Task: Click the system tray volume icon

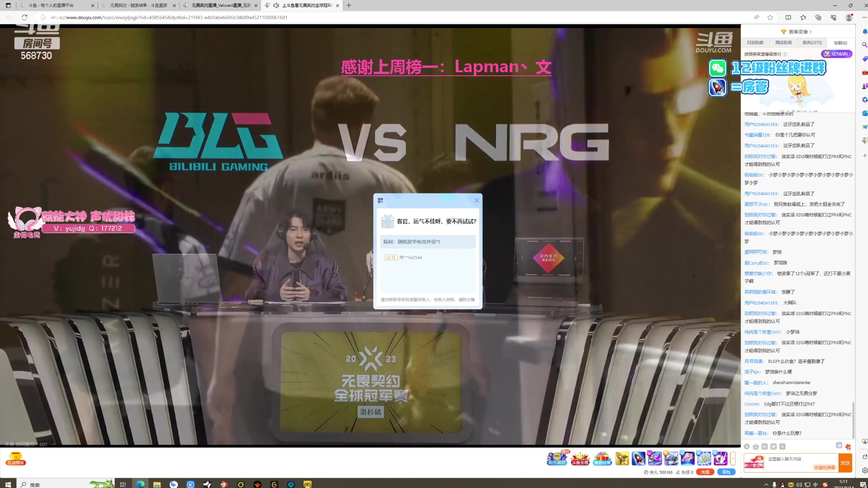Action: pyautogui.click(x=799, y=484)
